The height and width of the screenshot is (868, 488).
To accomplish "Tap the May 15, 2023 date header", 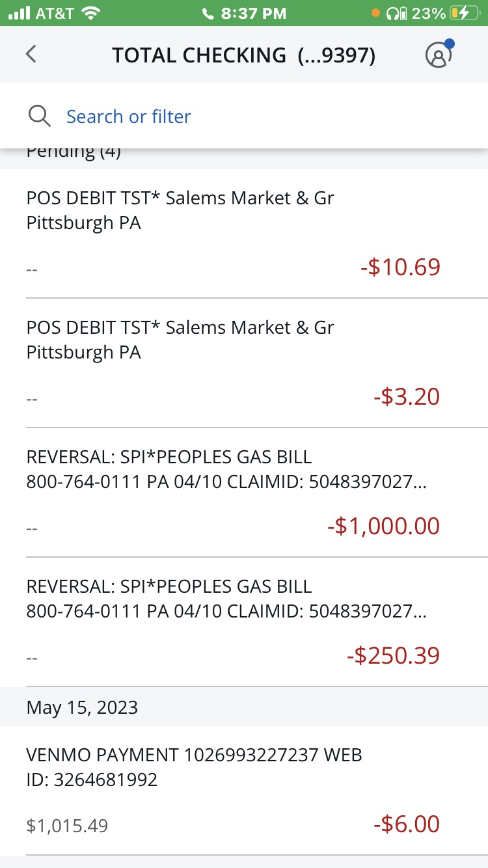I will point(82,707).
